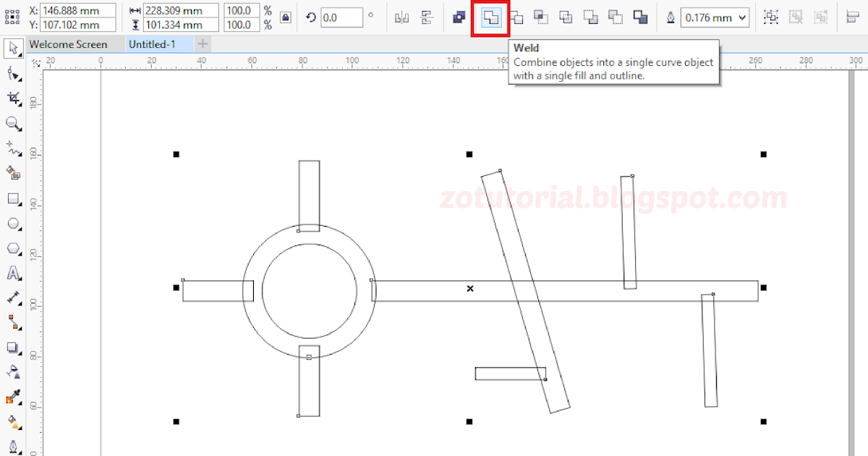
Task: Click the X position field
Action: 78,11
